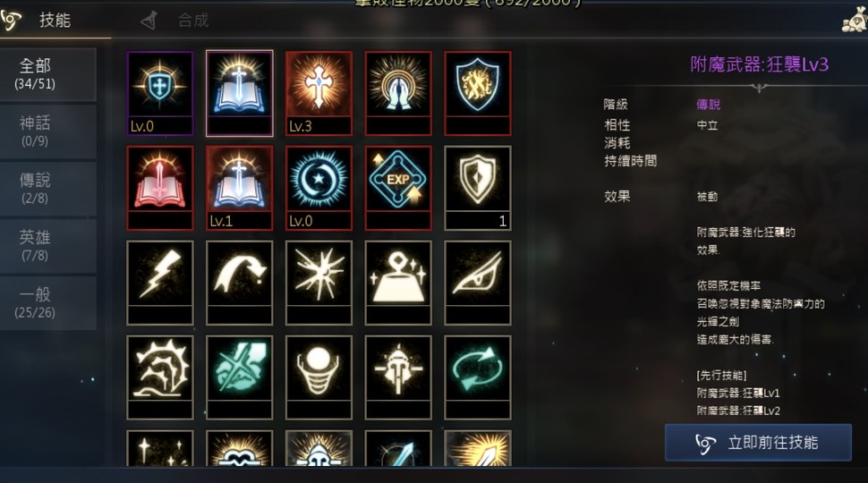
Task: Select the white shield skill with count 1
Action: click(478, 188)
